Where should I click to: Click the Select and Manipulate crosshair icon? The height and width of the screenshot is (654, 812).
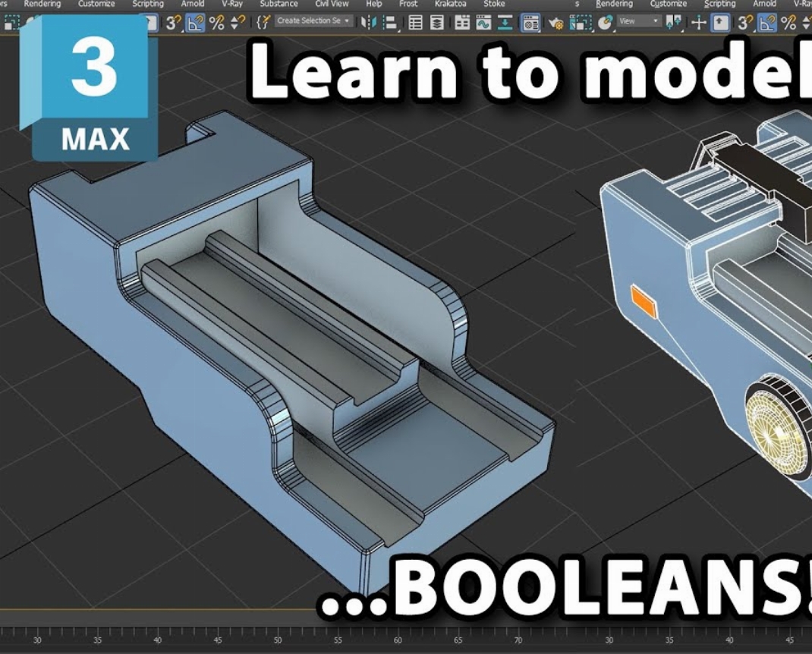[x=698, y=22]
